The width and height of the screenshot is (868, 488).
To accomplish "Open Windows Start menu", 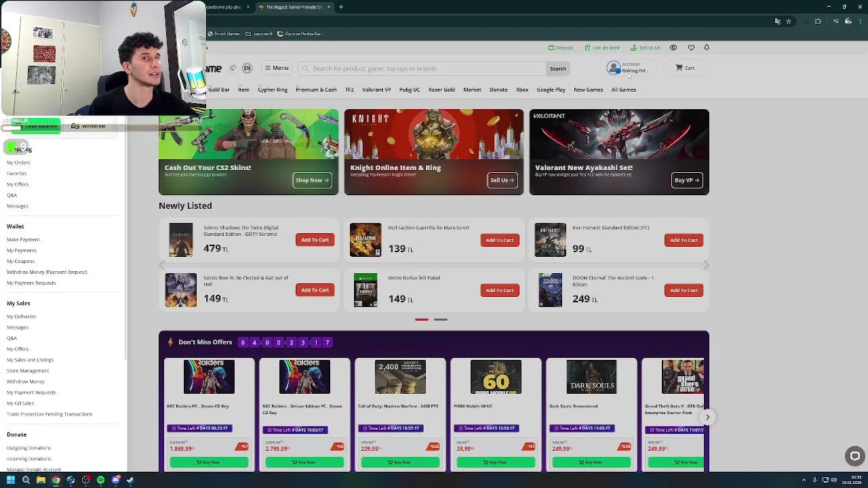I will click(x=10, y=480).
